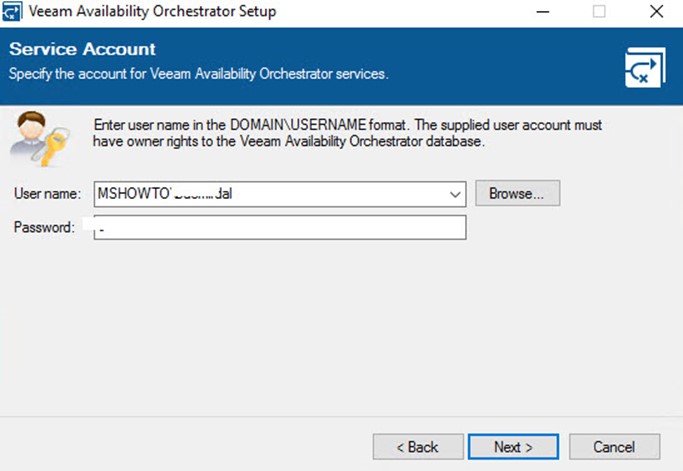Expand the User name dropdown arrow
Screen dimensions: 683x471
(455, 194)
